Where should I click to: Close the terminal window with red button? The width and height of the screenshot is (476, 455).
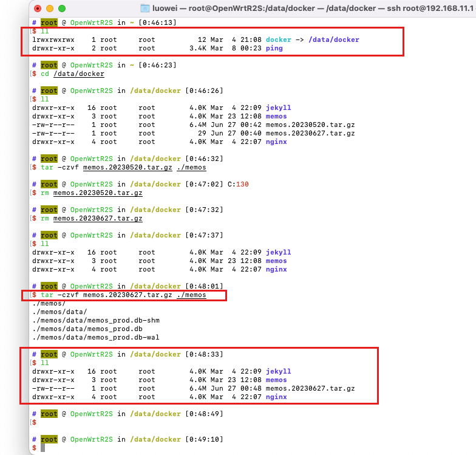(x=38, y=9)
